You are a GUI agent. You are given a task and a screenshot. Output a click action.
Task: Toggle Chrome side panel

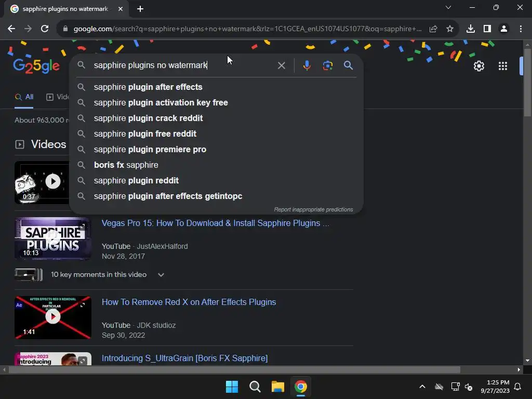[x=487, y=29]
